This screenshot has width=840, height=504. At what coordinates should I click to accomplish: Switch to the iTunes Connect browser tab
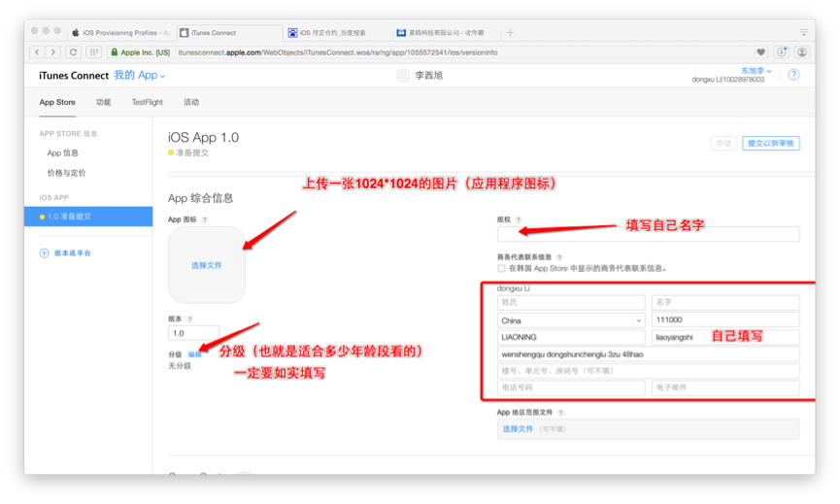(x=229, y=33)
